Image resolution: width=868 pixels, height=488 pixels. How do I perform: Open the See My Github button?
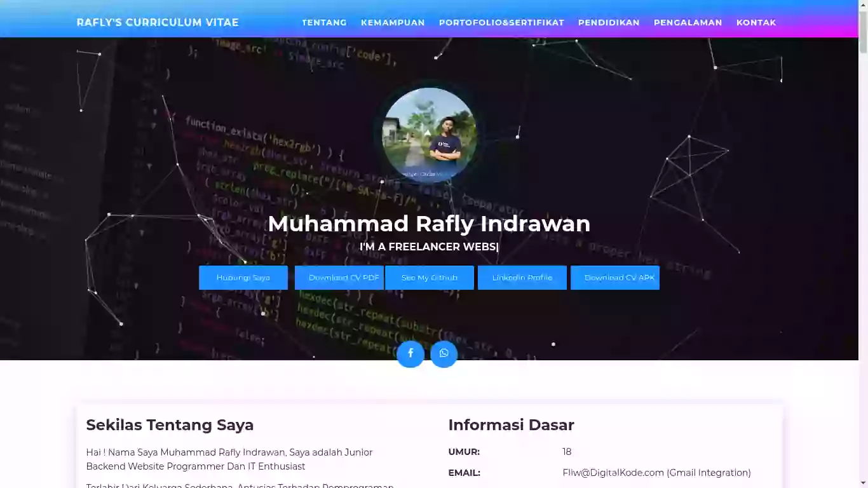coord(429,277)
